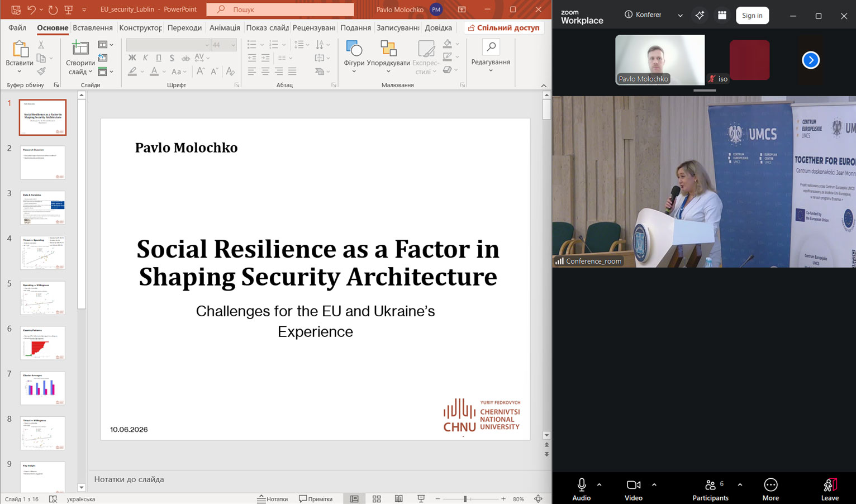Viewport: 856px width, 504px height.
Task: Toggle the Нотатки notes pane
Action: tap(273, 499)
